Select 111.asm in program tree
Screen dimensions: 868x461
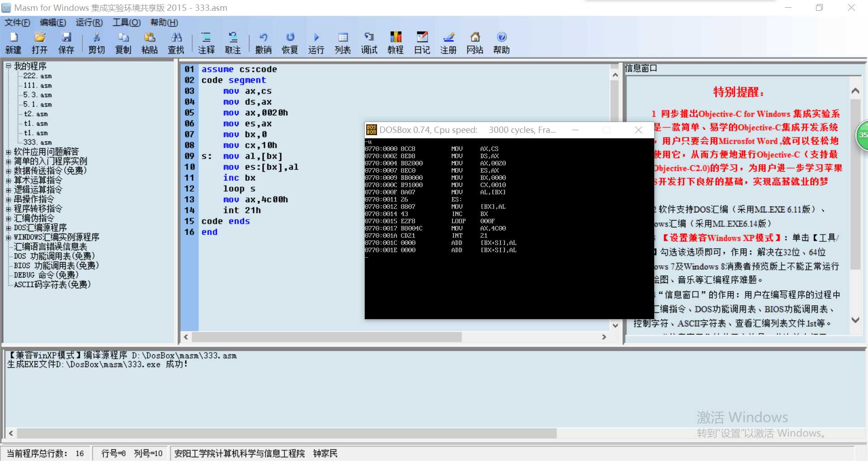click(38, 85)
